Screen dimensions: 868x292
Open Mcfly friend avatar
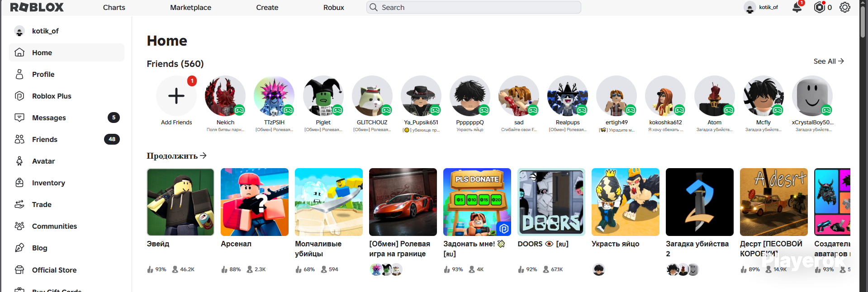point(764,96)
